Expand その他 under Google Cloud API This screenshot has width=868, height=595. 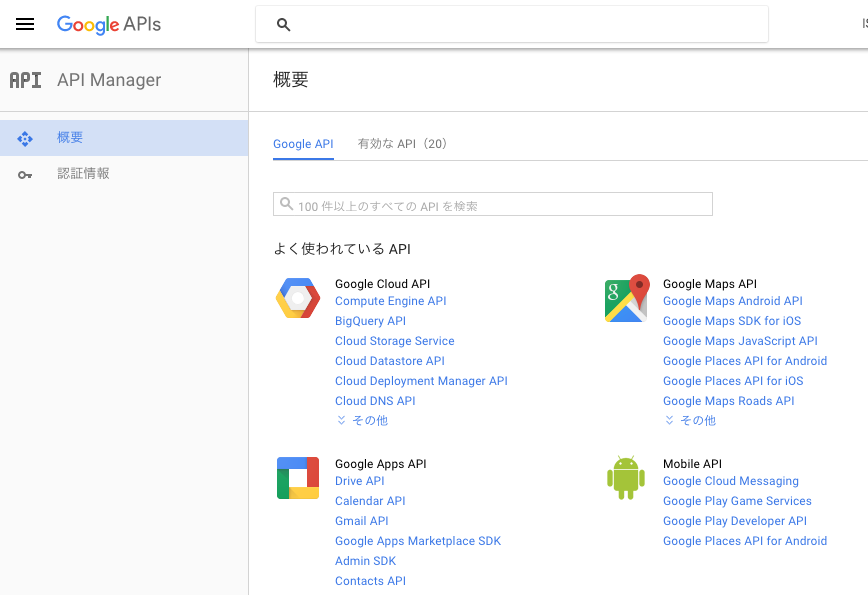coord(361,420)
